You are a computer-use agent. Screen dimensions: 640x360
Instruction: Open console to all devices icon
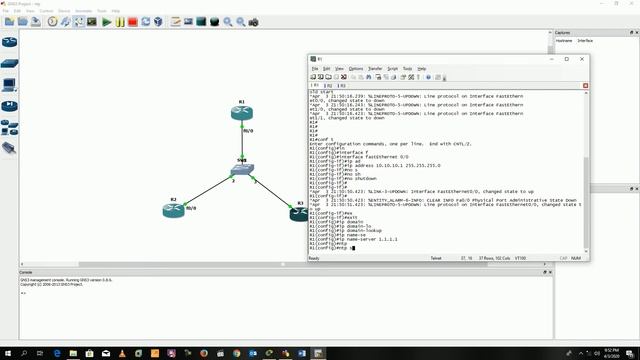click(x=92, y=22)
